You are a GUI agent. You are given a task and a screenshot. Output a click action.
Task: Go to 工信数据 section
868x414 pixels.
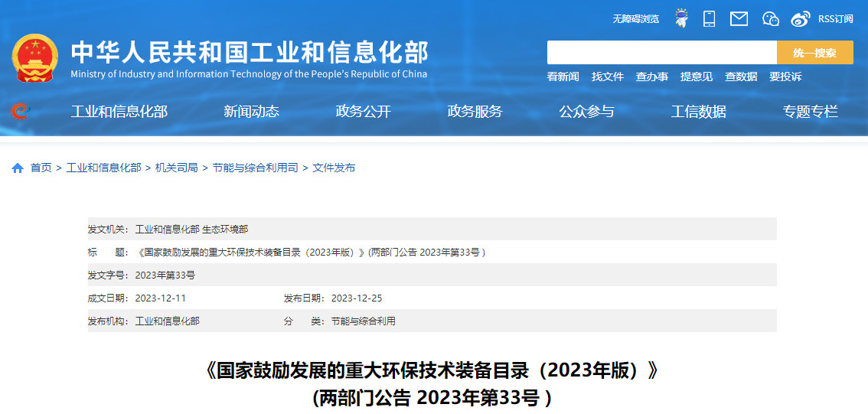coord(698,112)
